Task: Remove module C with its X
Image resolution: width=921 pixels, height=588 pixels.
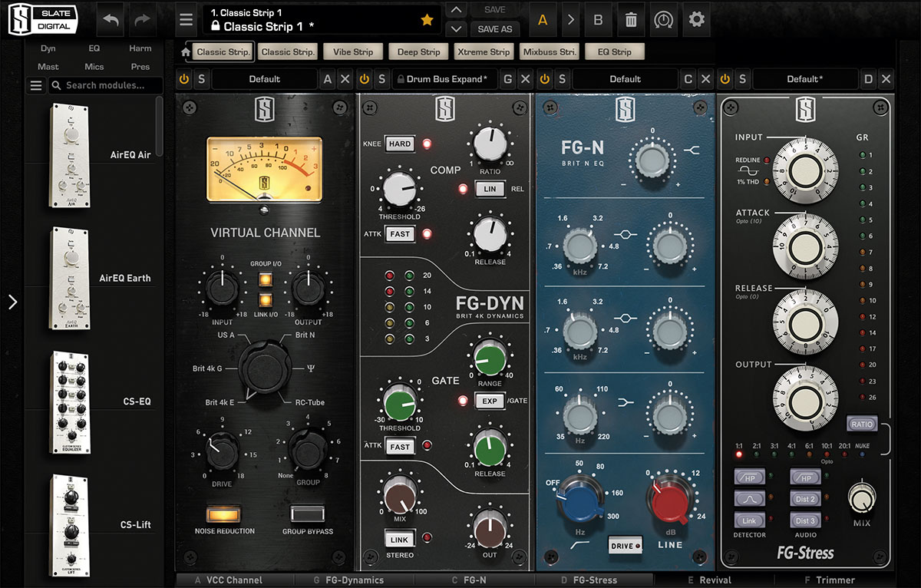Action: coord(706,79)
